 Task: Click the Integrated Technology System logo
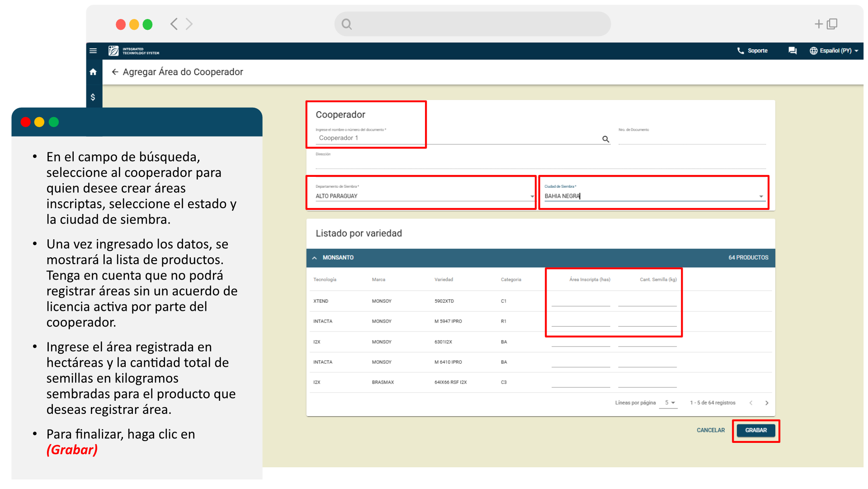pyautogui.click(x=134, y=51)
